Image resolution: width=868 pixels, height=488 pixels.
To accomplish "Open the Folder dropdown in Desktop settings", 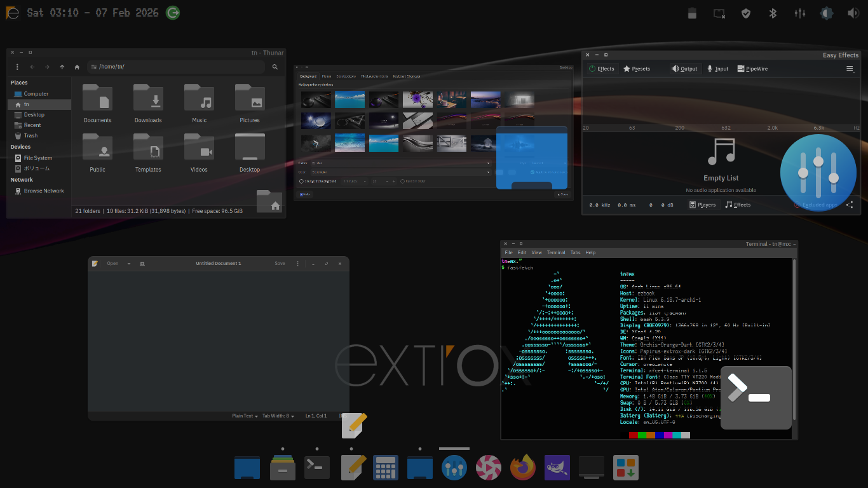I will [x=401, y=163].
